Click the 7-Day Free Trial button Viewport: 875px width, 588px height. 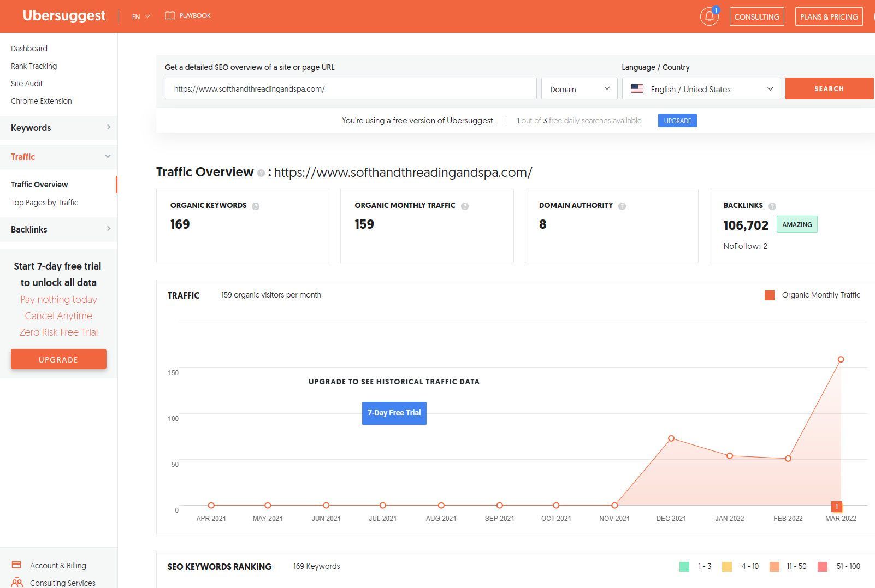coord(394,413)
